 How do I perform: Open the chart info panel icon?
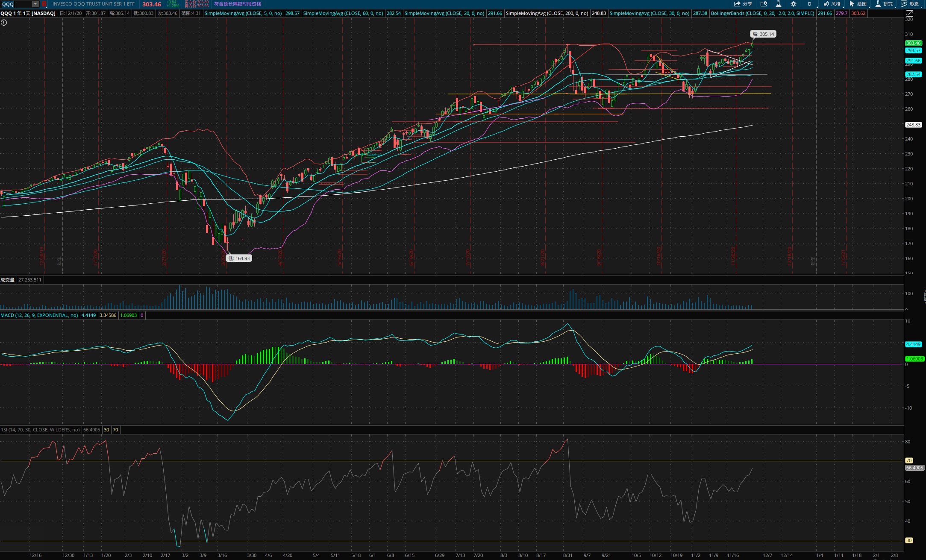(764, 4)
